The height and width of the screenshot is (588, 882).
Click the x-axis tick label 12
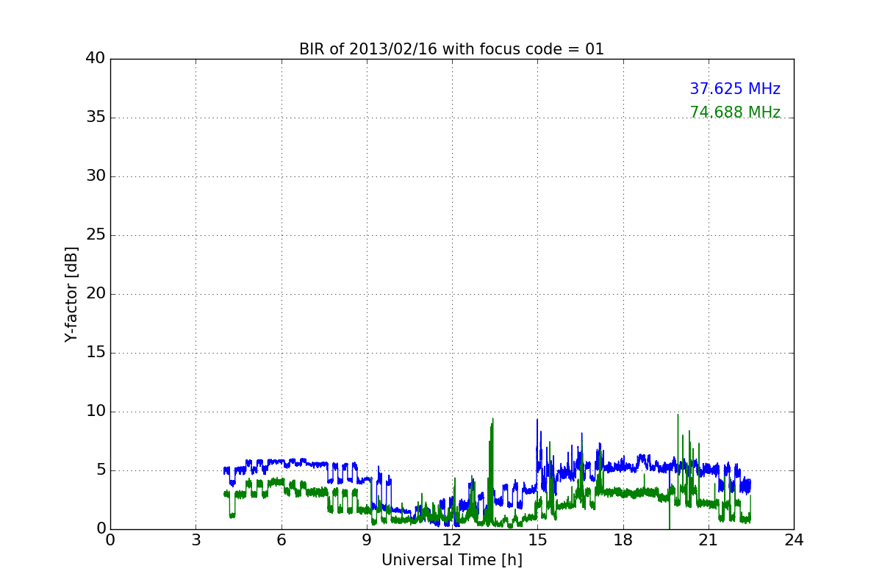[x=452, y=540]
